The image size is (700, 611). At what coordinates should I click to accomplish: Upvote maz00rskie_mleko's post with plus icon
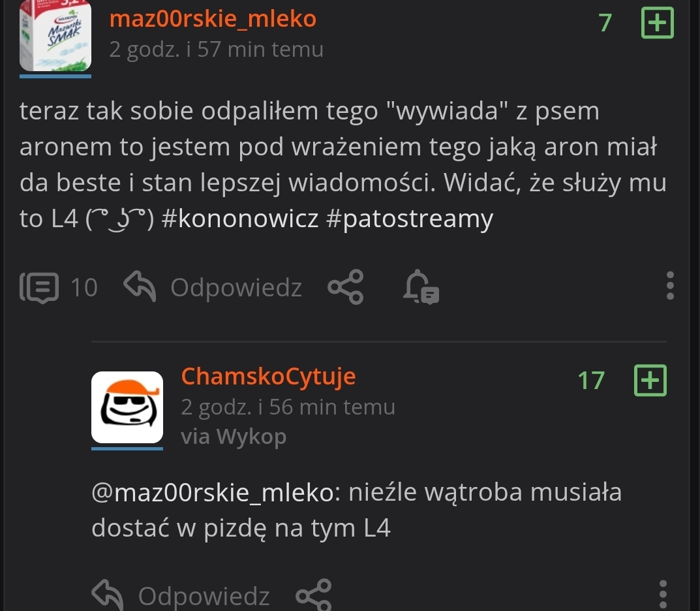point(657,23)
